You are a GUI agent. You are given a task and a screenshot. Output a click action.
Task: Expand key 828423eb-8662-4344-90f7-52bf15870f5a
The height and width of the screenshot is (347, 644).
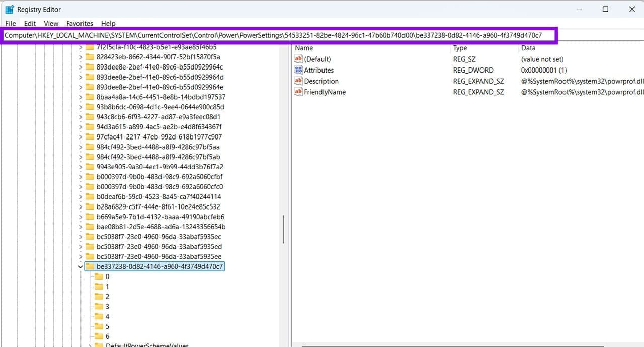point(80,57)
